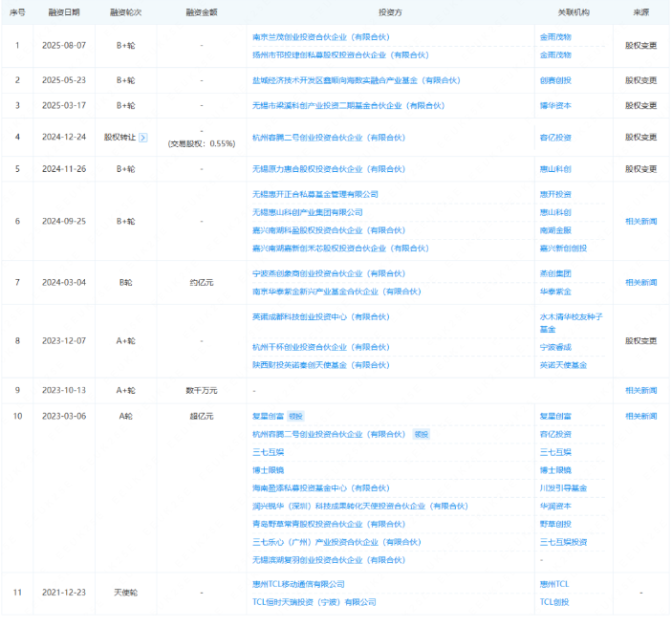Open investor 复星创富 marked 领投
The height and width of the screenshot is (627, 672).
pyautogui.click(x=268, y=417)
